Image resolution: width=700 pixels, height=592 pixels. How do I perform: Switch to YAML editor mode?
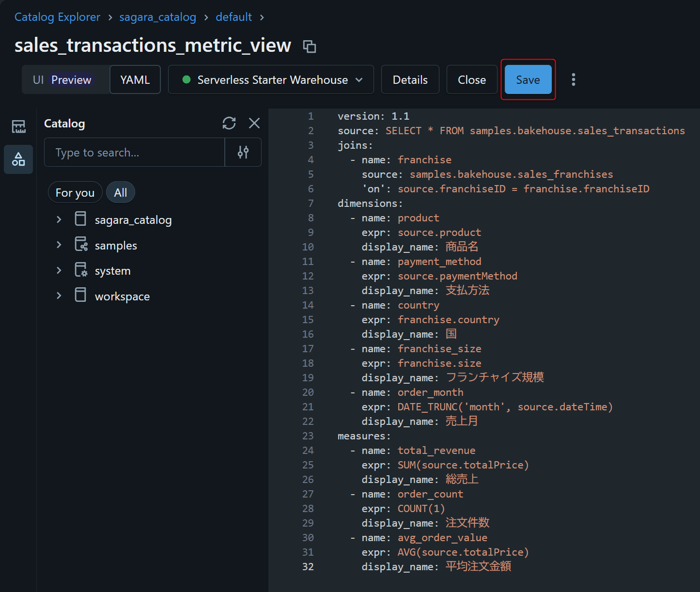(135, 80)
